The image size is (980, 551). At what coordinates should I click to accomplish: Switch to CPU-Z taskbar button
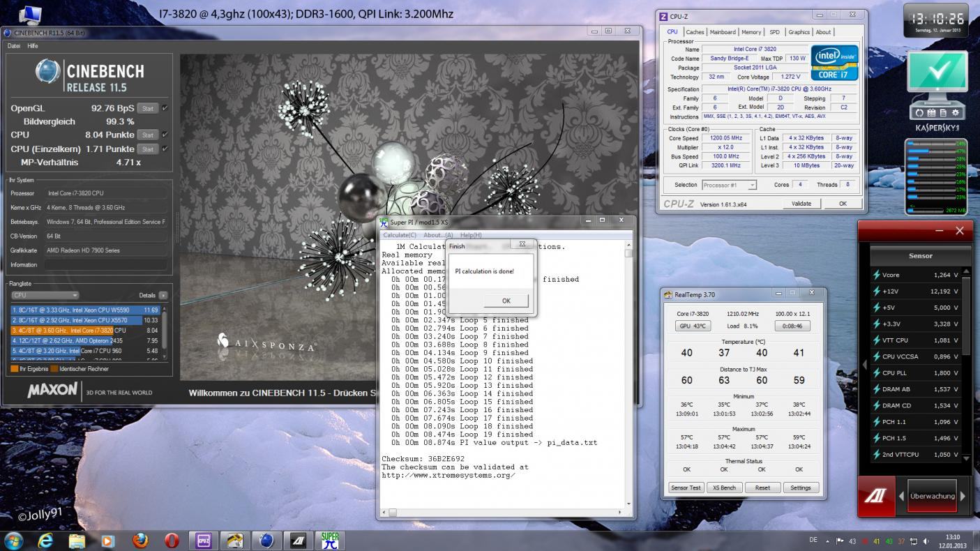point(203,541)
